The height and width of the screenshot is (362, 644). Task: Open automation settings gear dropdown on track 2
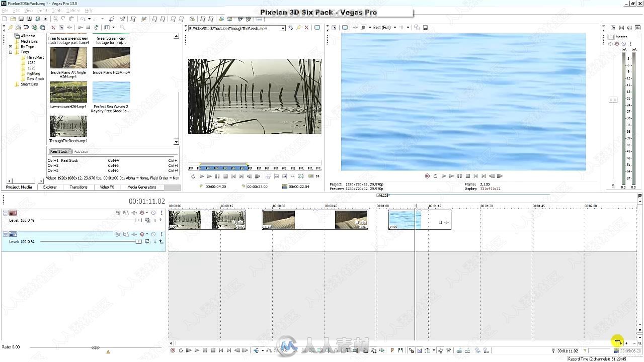point(147,234)
